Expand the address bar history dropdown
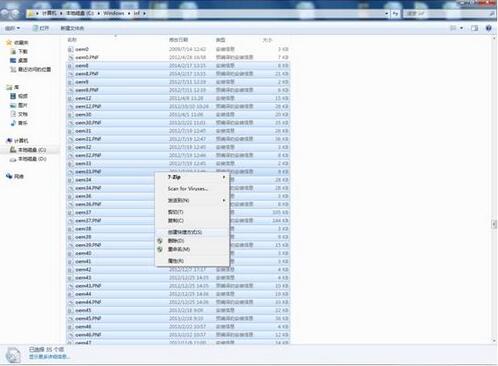The width and height of the screenshot is (498, 366). pos(386,13)
